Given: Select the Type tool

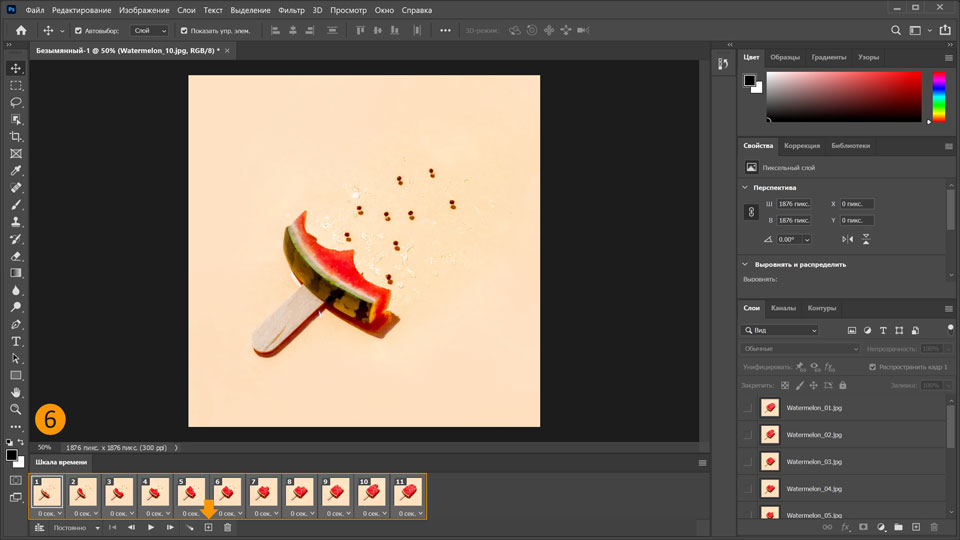Looking at the screenshot, I should coord(16,341).
